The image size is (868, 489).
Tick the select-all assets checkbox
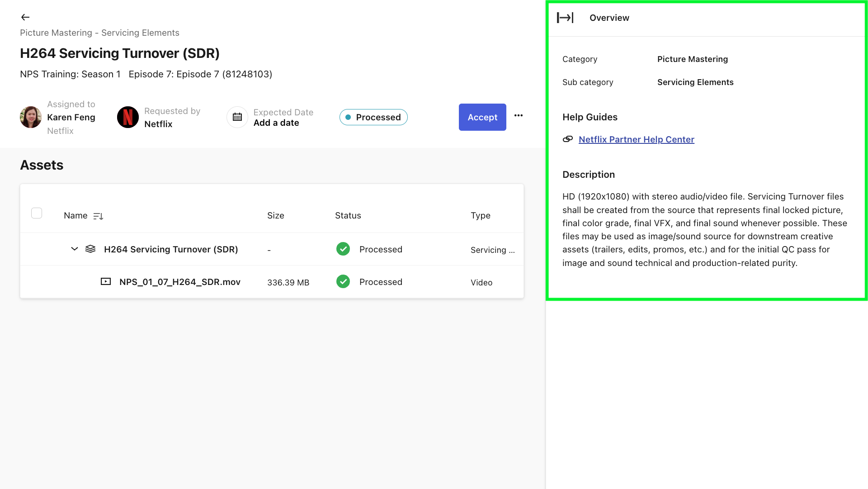pos(37,213)
